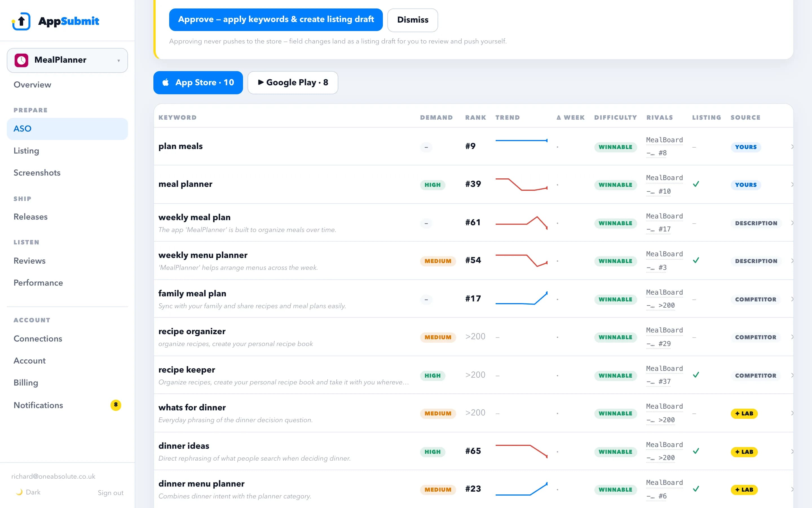812x508 pixels.
Task: Open Billing settings
Action: (67, 383)
